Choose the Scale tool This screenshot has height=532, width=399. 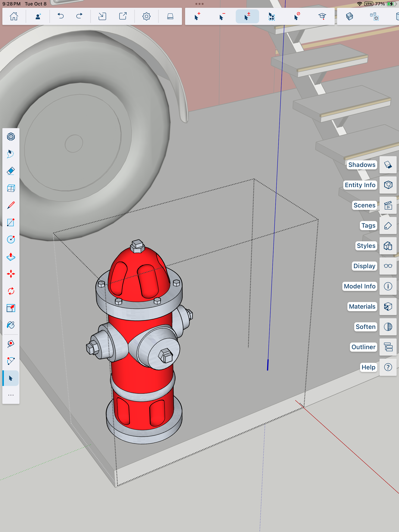(x=11, y=308)
